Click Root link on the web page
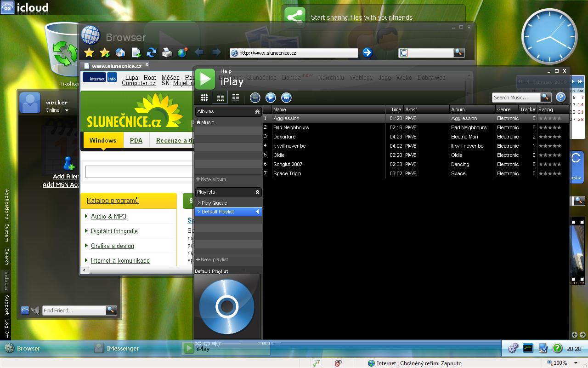This screenshot has height=368, width=588. pyautogui.click(x=150, y=78)
